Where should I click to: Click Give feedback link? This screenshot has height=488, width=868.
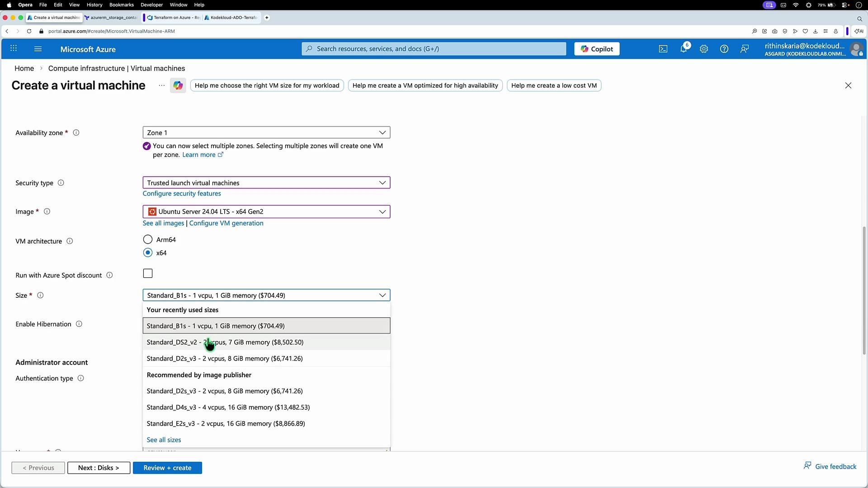click(x=830, y=466)
